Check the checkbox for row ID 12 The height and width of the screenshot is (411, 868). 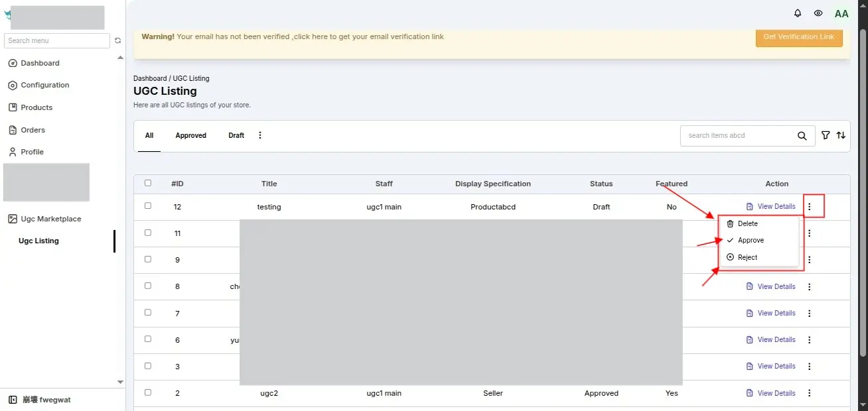point(148,206)
